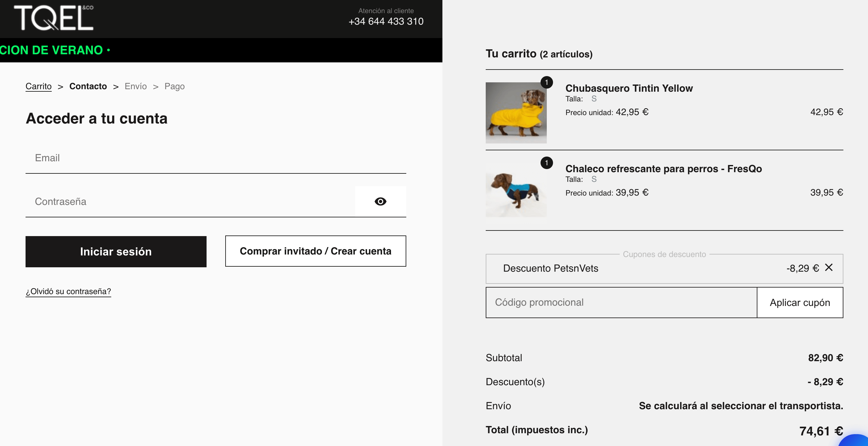Toggle password visibility eye icon

(380, 201)
